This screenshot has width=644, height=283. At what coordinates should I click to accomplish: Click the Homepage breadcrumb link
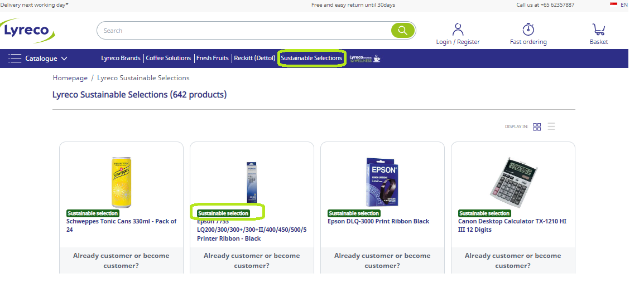pos(70,78)
